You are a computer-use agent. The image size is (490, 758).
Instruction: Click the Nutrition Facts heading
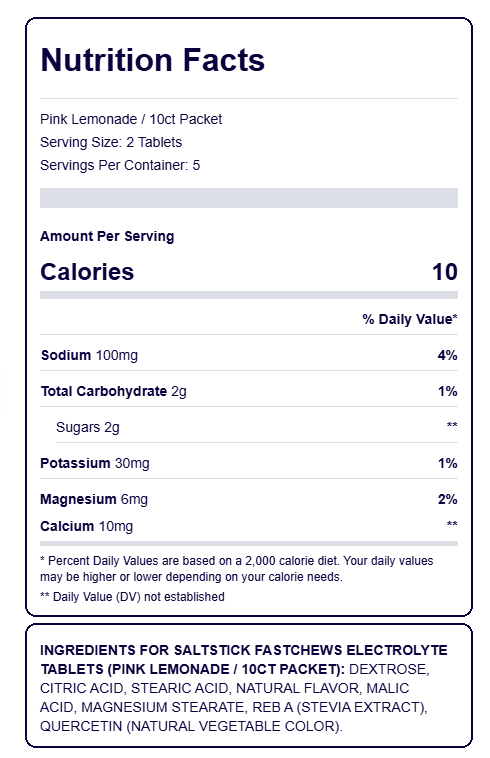(x=152, y=60)
